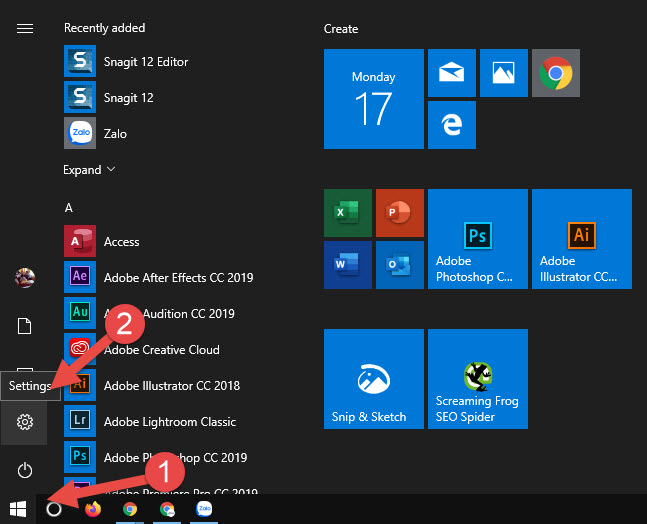The image size is (647, 524).
Task: Open Firefox from the taskbar
Action: pos(94,509)
